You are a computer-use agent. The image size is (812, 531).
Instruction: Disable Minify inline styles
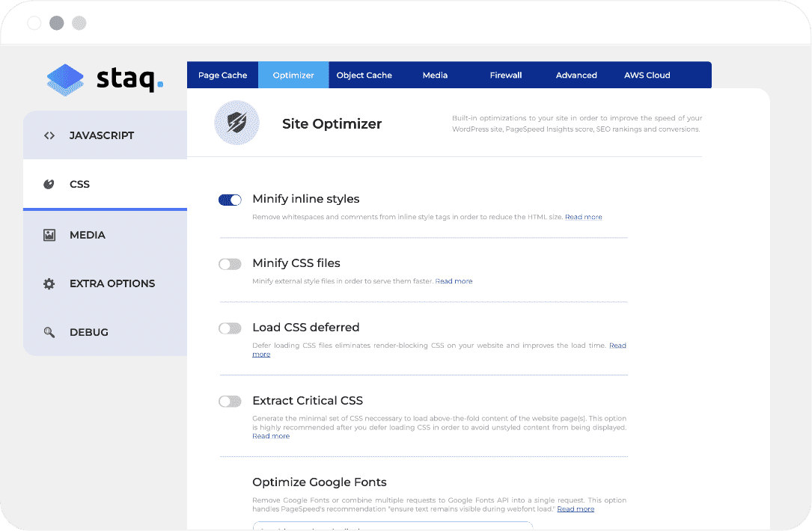point(230,200)
